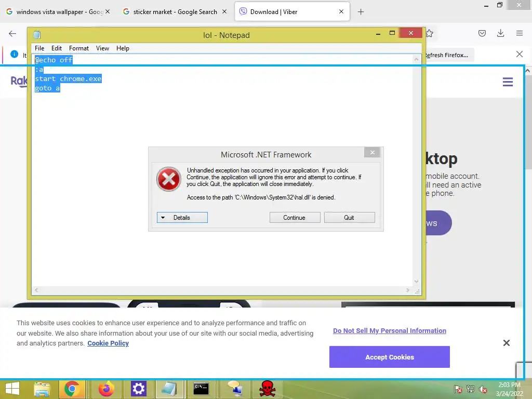Click the red skull taskbar icon
The width and height of the screenshot is (532, 399).
pos(268,389)
